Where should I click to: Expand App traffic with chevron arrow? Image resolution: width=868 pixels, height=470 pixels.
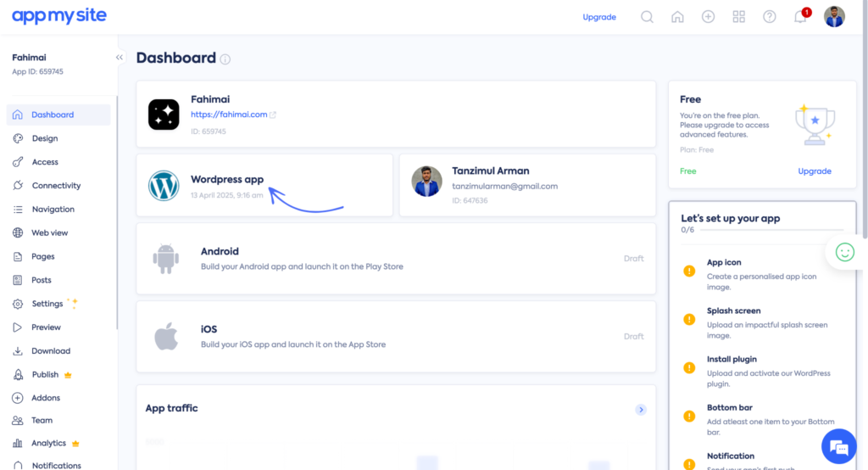(x=641, y=410)
